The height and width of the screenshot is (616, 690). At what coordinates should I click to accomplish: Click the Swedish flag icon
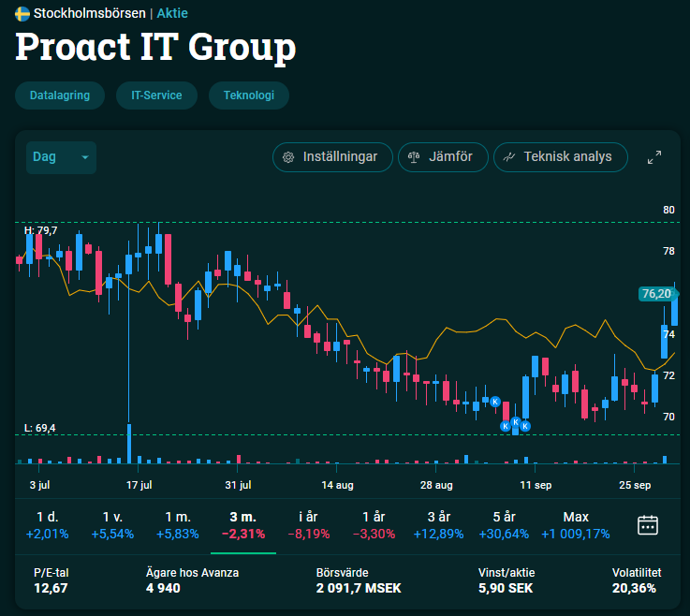[x=22, y=14]
